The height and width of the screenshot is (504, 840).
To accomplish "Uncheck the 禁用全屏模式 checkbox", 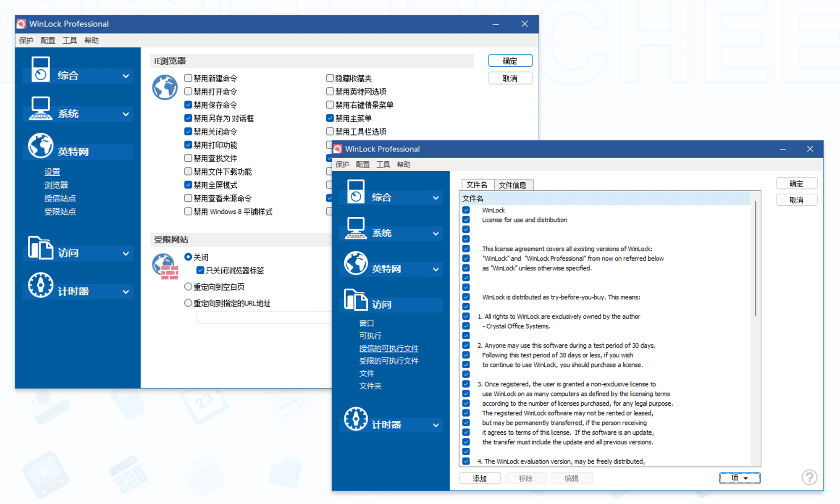I will coord(188,185).
